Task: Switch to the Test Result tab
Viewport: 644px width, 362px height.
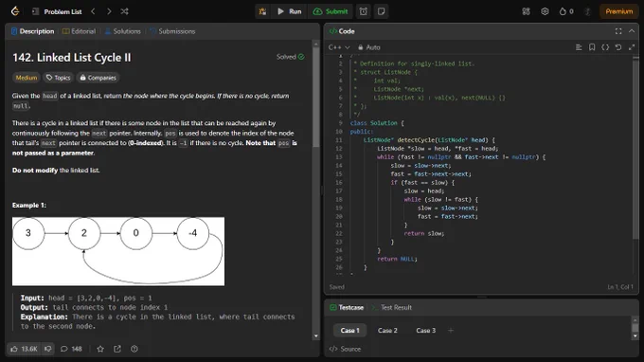Action: pos(392,307)
